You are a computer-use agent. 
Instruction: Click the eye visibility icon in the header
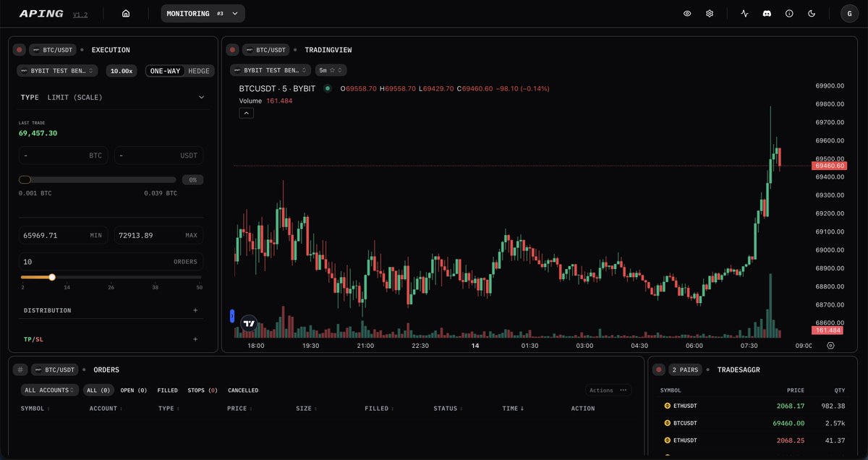click(x=687, y=13)
